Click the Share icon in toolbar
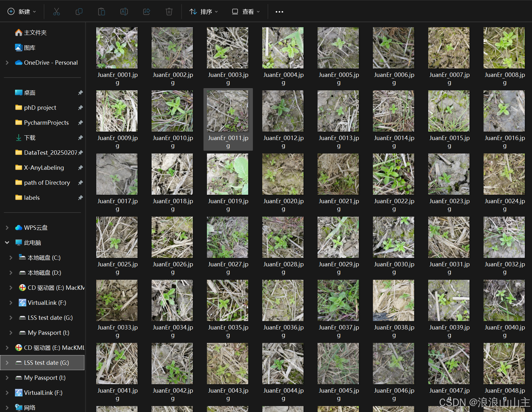The image size is (532, 412). (x=147, y=12)
